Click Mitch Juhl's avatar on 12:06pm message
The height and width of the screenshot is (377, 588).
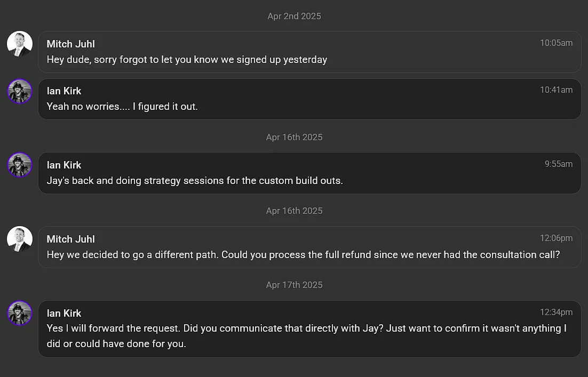click(x=20, y=239)
